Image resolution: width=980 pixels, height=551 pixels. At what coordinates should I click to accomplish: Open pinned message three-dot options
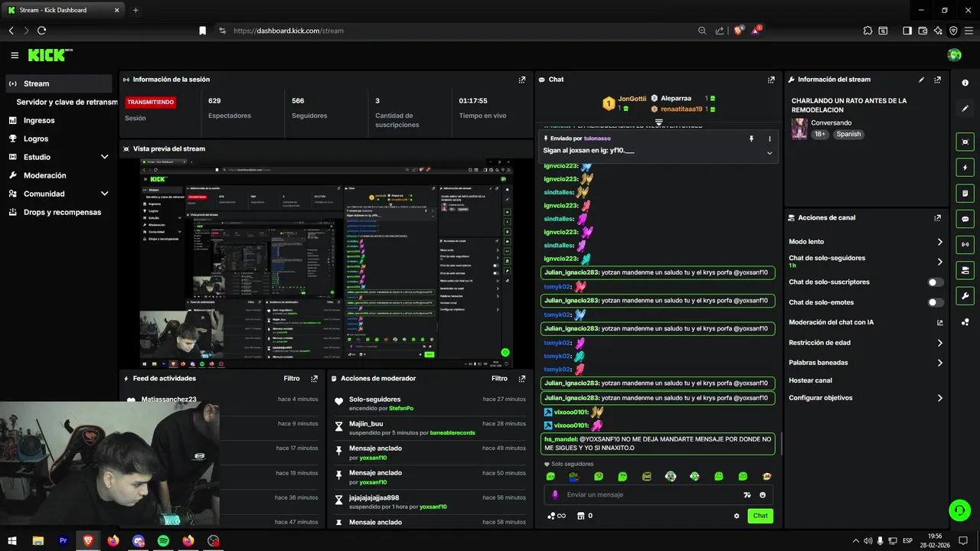[769, 139]
